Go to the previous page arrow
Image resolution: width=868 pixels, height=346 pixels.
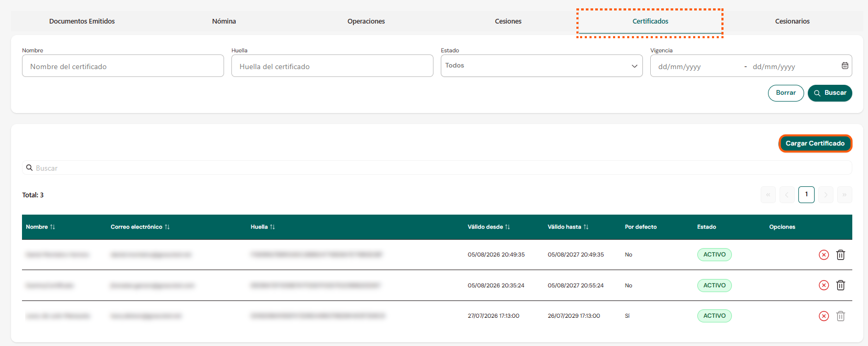(x=787, y=195)
